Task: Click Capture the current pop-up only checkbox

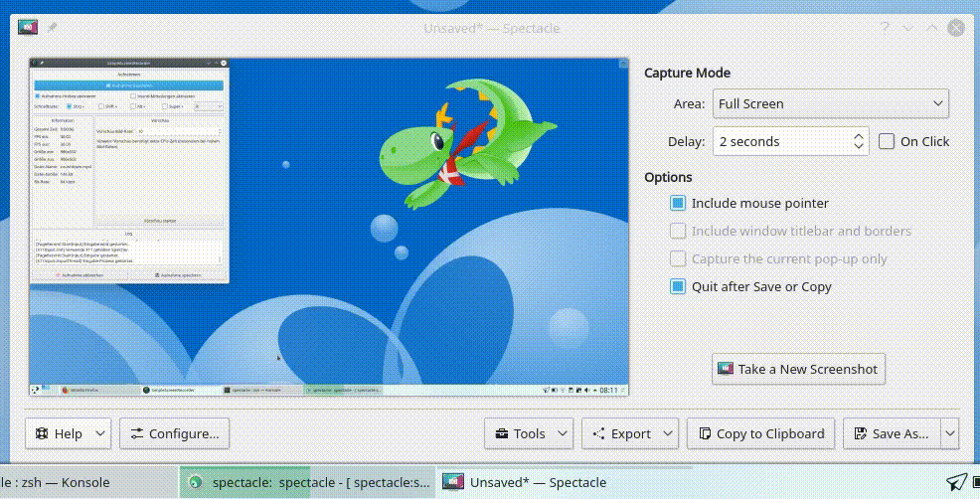Action: (x=678, y=258)
